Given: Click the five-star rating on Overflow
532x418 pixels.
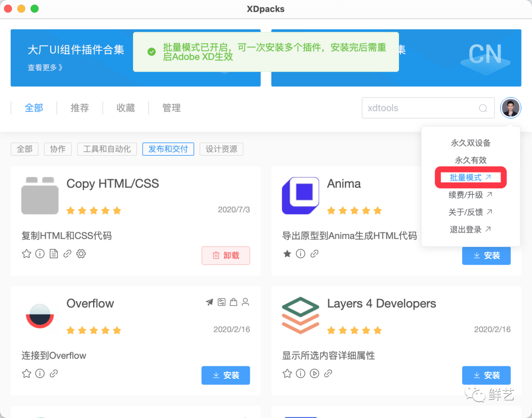Looking at the screenshot, I should (94, 330).
